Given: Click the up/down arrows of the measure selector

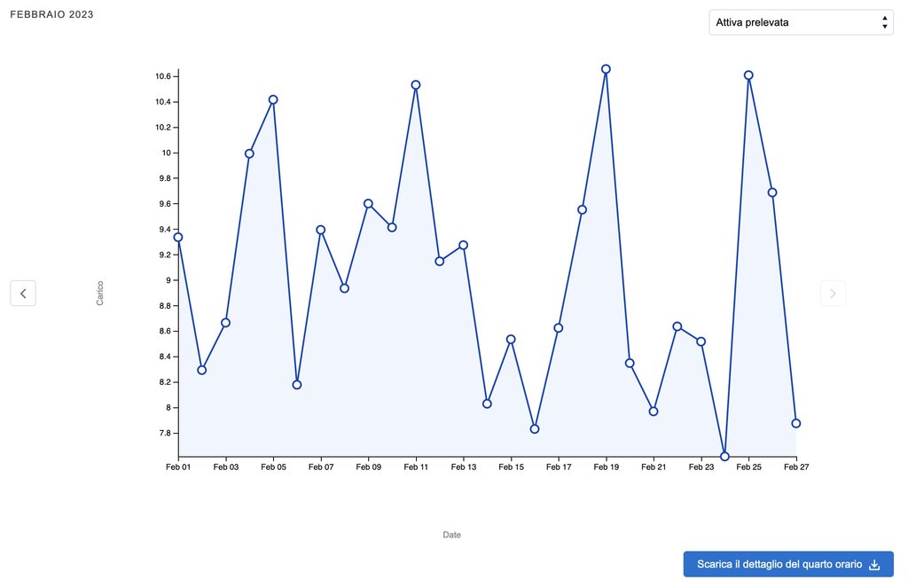Looking at the screenshot, I should 884,22.
